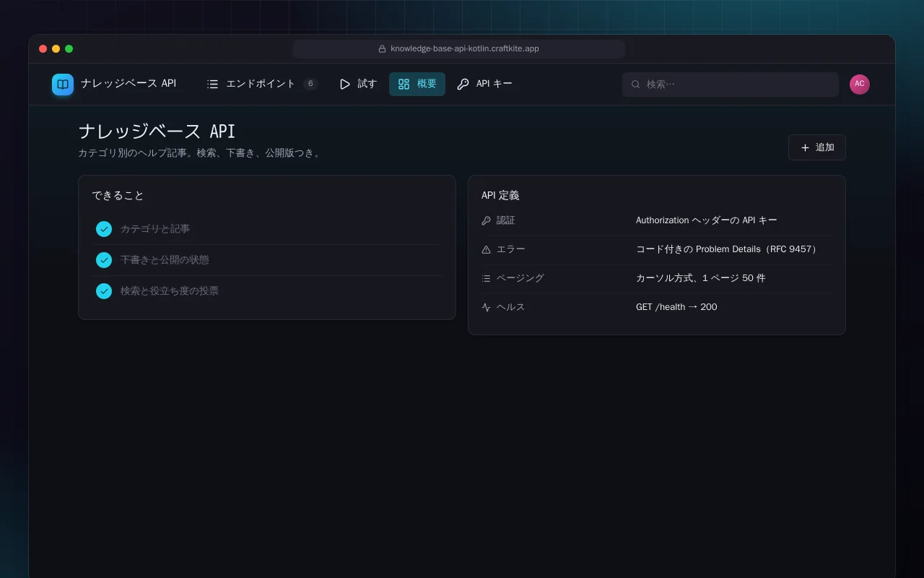Click the page title ナレッジベース API

click(157, 131)
